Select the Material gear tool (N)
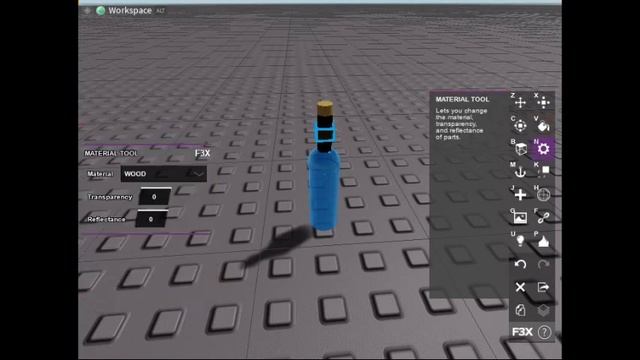The width and height of the screenshot is (640, 360). pyautogui.click(x=543, y=149)
